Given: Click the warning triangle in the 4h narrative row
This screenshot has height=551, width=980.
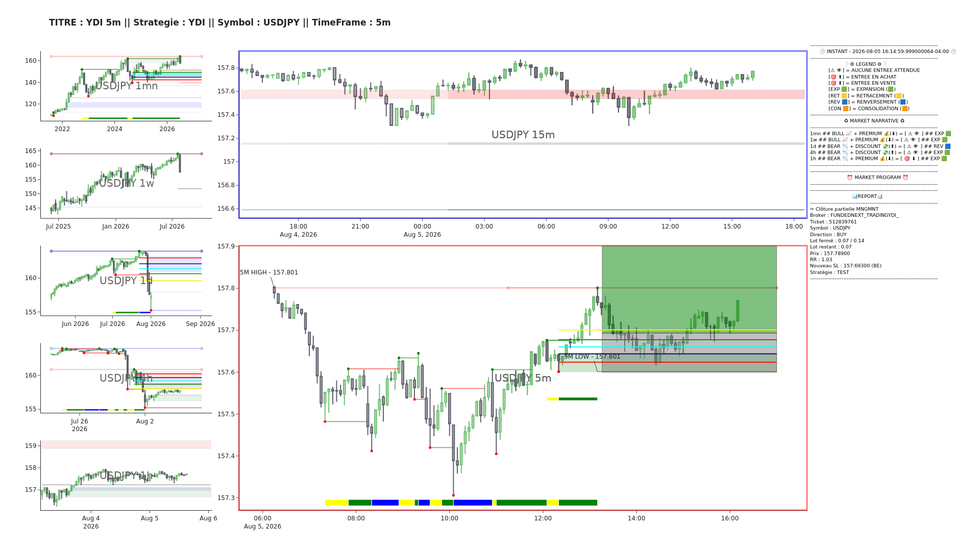Looking at the screenshot, I should point(908,153).
